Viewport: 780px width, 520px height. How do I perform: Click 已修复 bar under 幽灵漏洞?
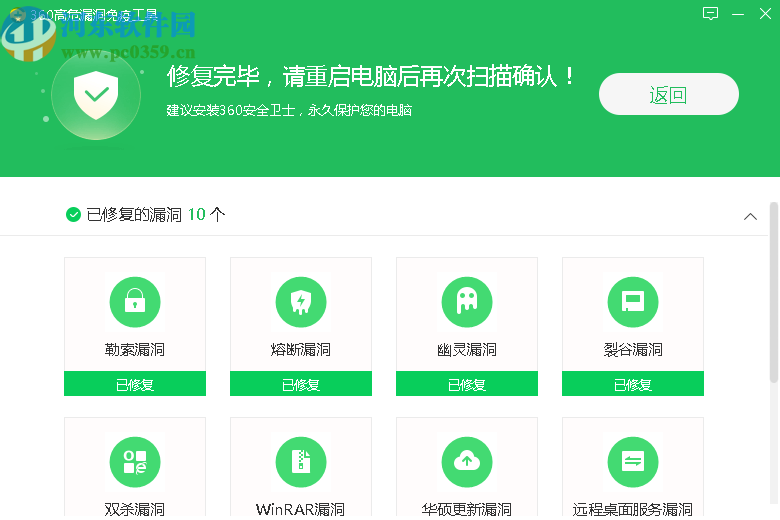(467, 384)
